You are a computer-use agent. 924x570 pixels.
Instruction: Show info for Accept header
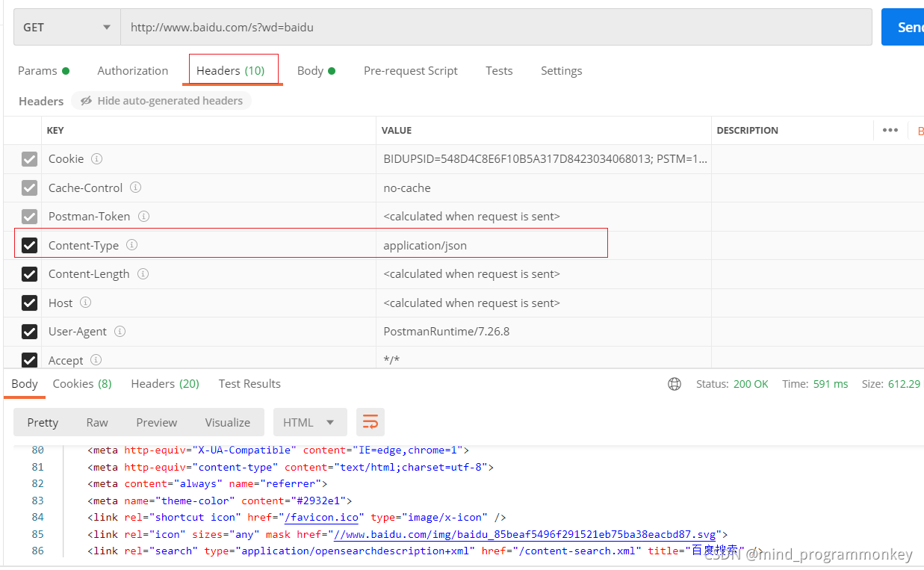[96, 360]
